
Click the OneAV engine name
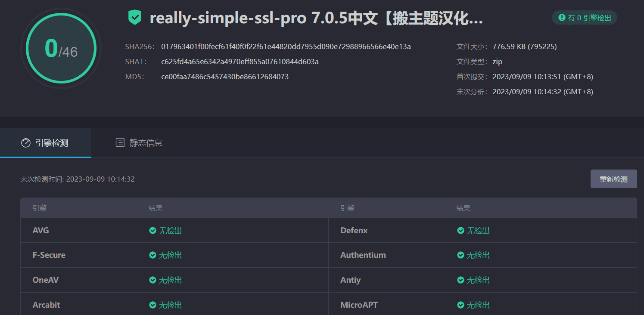click(x=46, y=280)
